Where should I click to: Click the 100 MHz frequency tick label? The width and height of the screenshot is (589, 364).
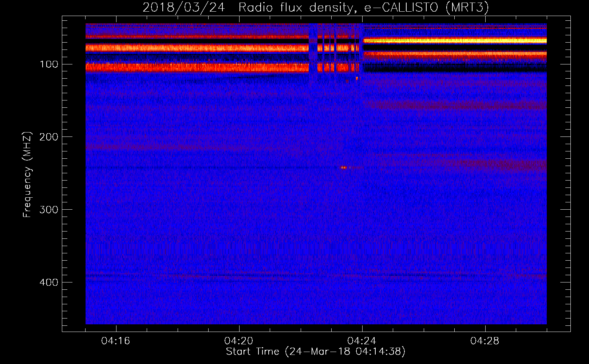click(x=49, y=64)
